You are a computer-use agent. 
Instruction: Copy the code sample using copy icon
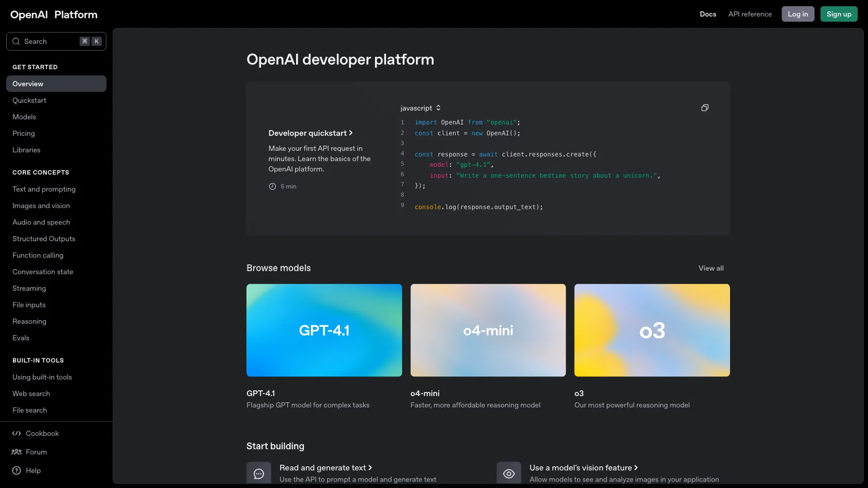pos(705,108)
